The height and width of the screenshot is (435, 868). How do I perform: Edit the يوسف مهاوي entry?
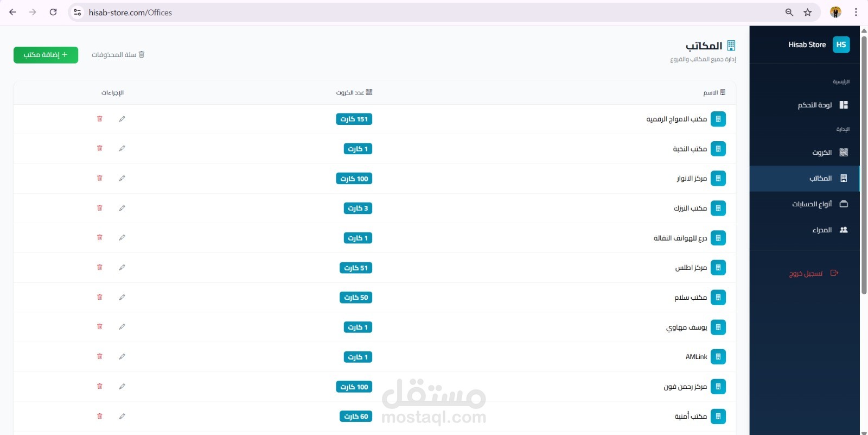pos(122,326)
